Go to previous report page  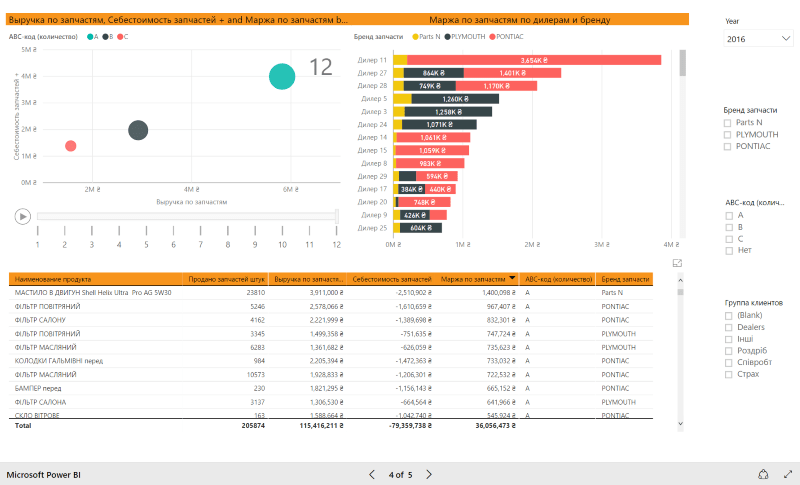coord(372,475)
